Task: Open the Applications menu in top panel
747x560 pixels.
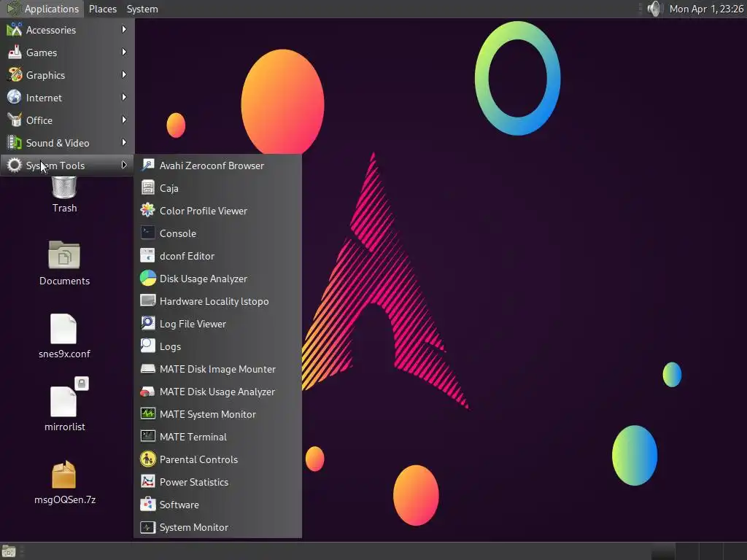Action: (x=43, y=9)
